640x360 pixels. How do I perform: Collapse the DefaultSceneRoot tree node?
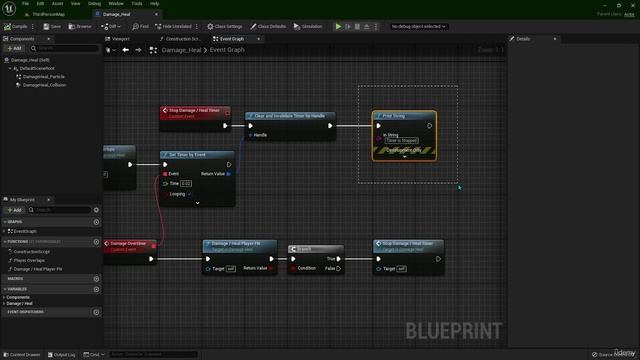[x=10, y=69]
